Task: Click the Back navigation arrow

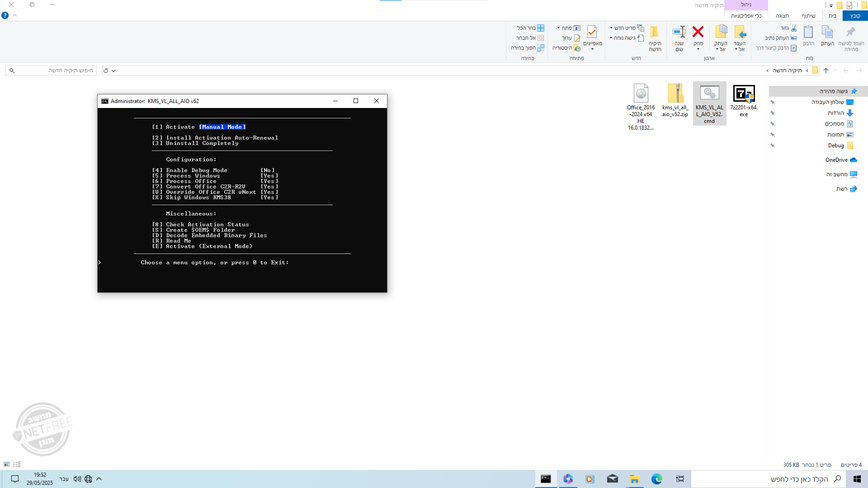Action: [846, 70]
